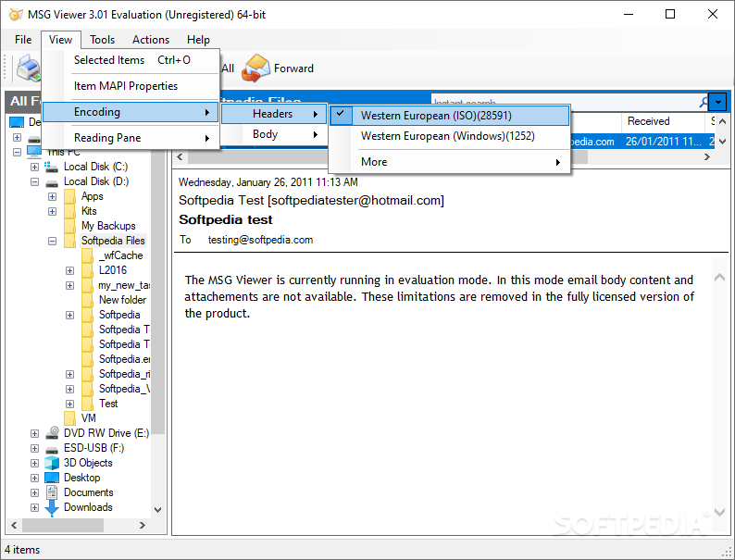The height and width of the screenshot is (560, 735).
Task: Choose Item MAPI Properties menu entry
Action: click(x=131, y=86)
